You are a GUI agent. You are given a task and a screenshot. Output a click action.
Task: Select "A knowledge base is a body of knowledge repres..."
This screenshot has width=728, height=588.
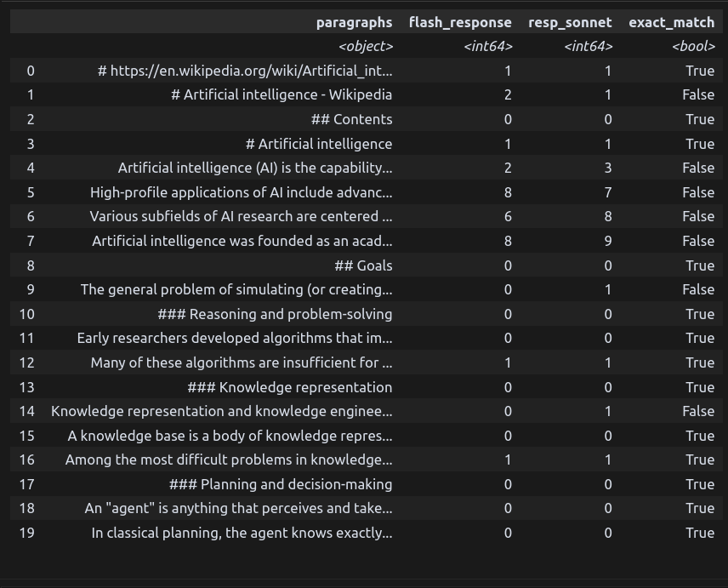230,437
